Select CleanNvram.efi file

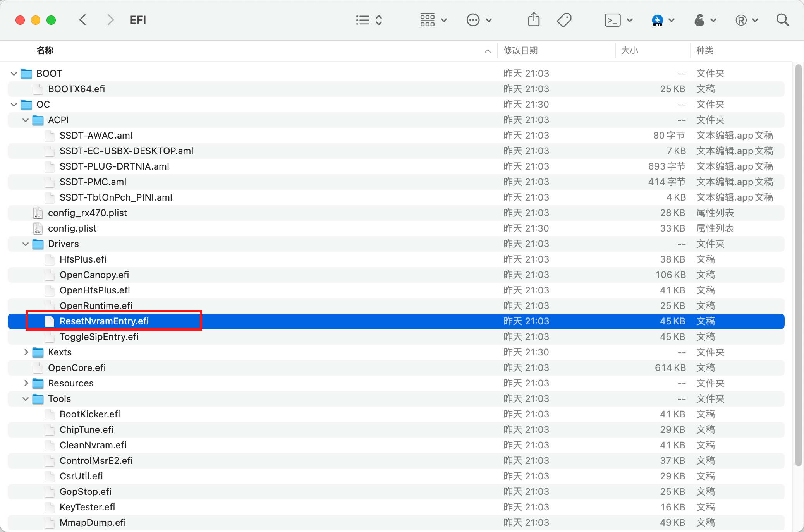coord(396,445)
